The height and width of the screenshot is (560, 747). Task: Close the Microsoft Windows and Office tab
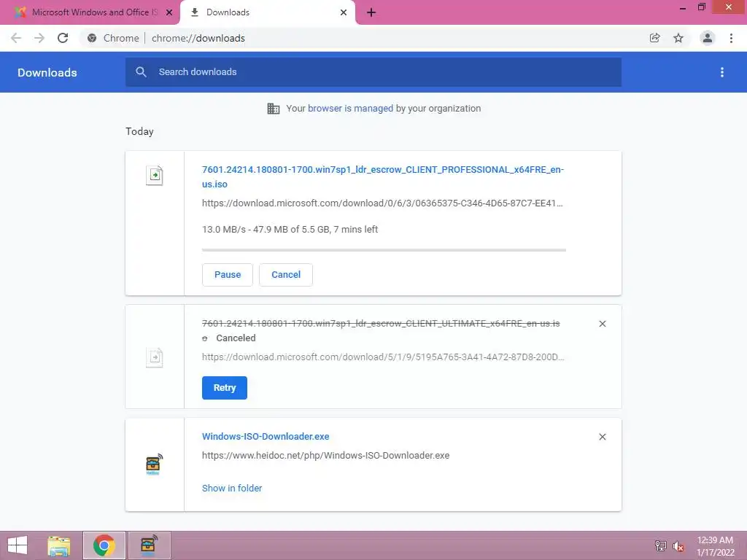169,12
